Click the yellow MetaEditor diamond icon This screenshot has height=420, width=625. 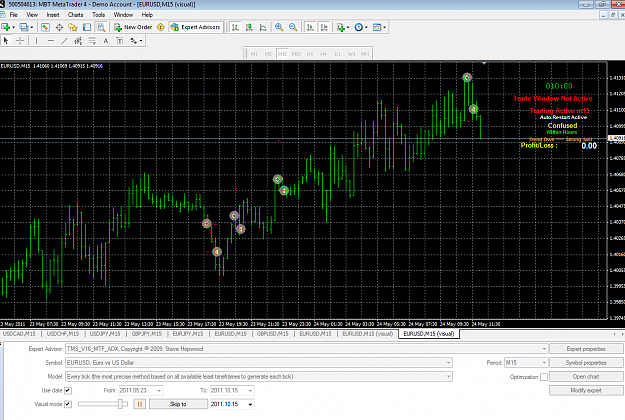tap(161, 27)
